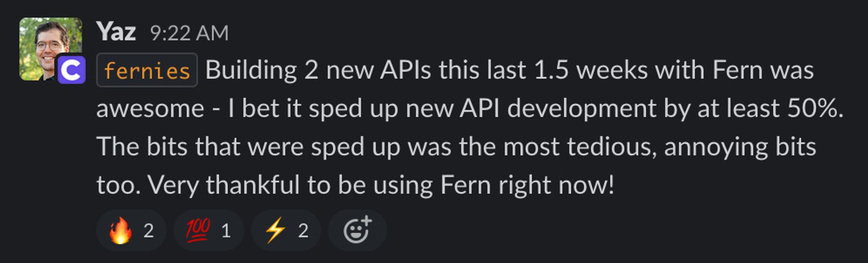
Task: Click the orange fernies code tag
Action: [x=147, y=70]
